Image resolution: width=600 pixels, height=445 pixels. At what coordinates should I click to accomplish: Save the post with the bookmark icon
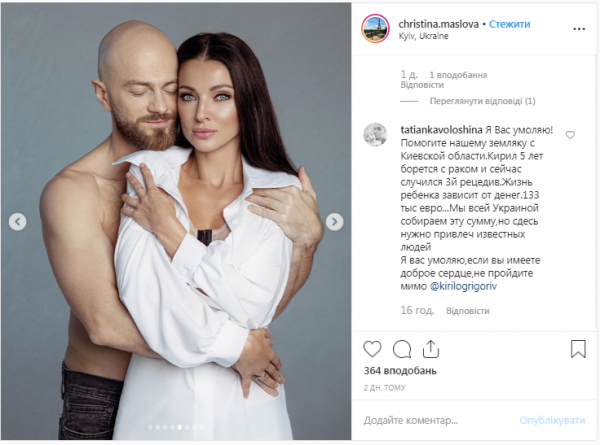[x=578, y=349]
